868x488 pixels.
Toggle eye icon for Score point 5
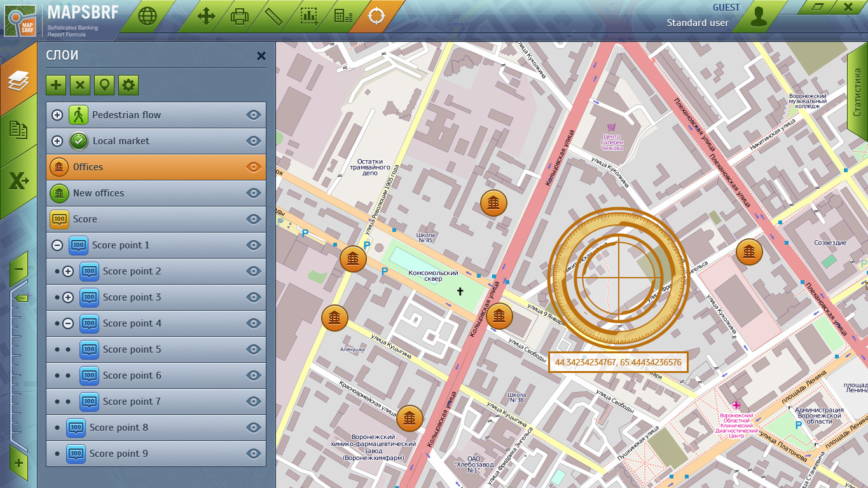click(254, 349)
